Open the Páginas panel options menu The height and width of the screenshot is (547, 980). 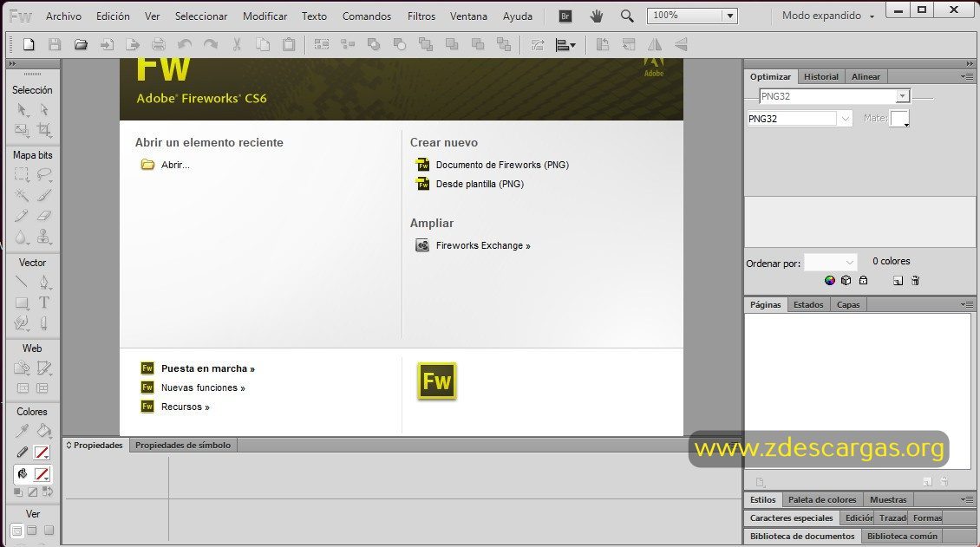[x=967, y=305]
